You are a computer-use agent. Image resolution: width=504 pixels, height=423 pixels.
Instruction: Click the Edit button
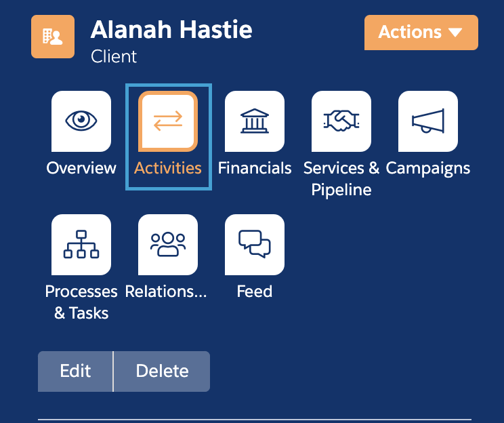click(x=75, y=371)
